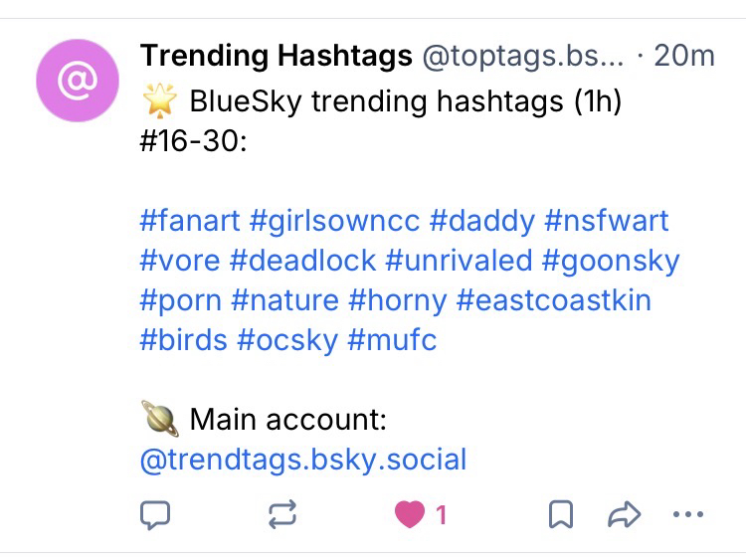
Task: Click the 20m post timestamp
Action: tap(684, 56)
